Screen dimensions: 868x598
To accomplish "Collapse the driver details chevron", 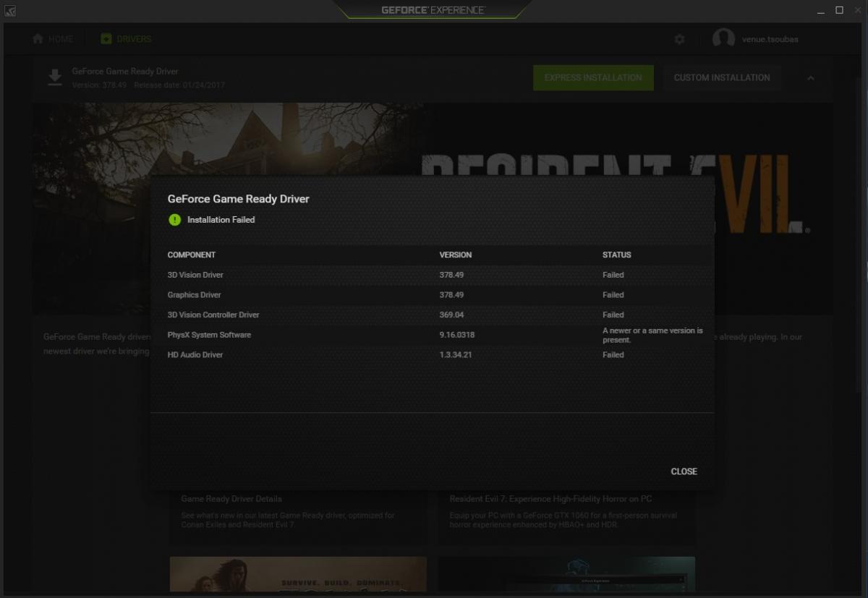I will tap(810, 78).
